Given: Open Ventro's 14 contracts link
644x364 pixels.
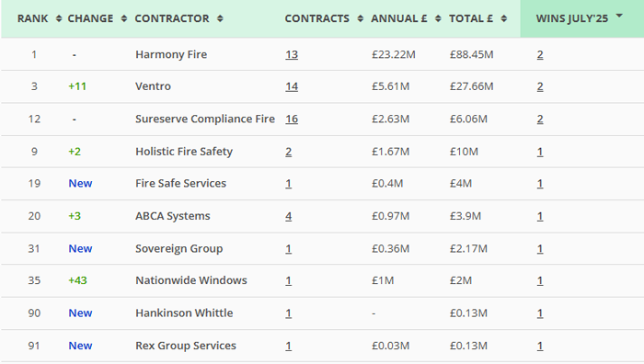Looking at the screenshot, I should [x=292, y=86].
